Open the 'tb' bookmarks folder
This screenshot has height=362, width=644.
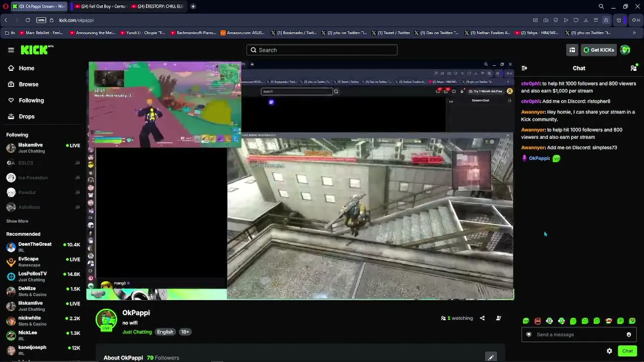10,33
